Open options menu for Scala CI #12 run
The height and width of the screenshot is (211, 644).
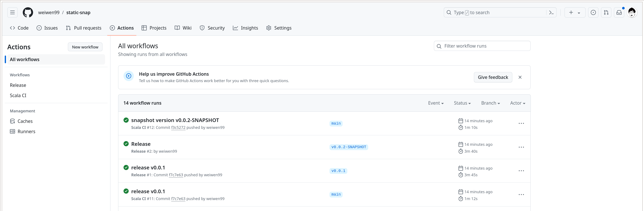pyautogui.click(x=521, y=124)
